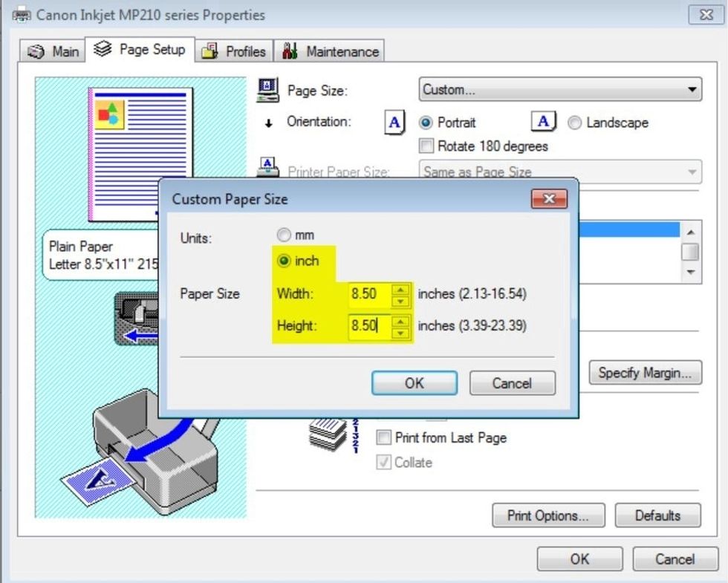Screen dimensions: 728x583
Task: Click the portrait orientation page icon
Action: tap(395, 123)
